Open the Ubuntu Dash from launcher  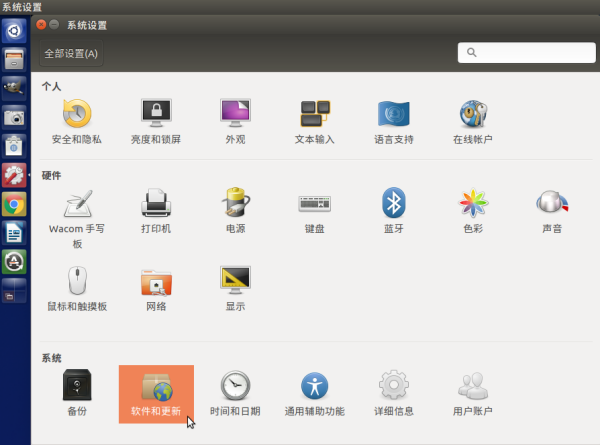[14, 31]
